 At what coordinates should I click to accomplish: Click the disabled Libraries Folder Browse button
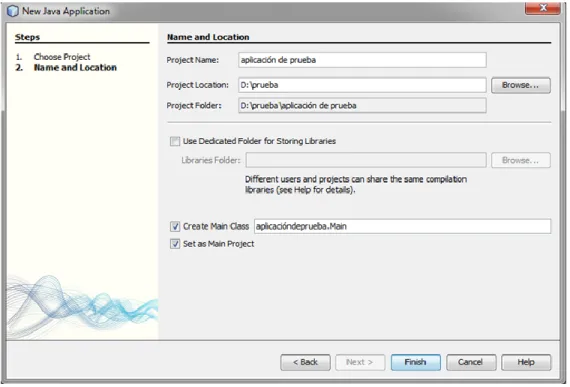tap(521, 160)
